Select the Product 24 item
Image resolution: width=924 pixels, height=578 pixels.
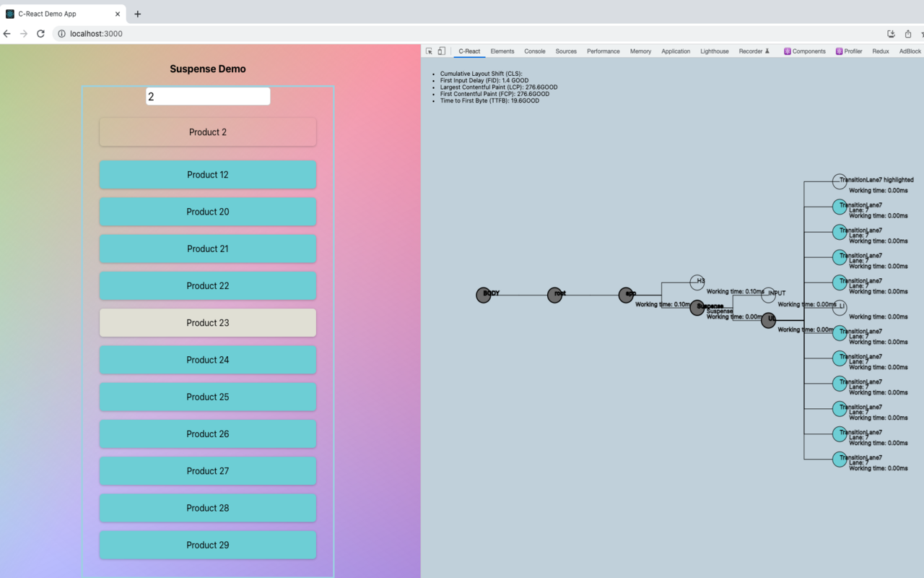coord(208,360)
